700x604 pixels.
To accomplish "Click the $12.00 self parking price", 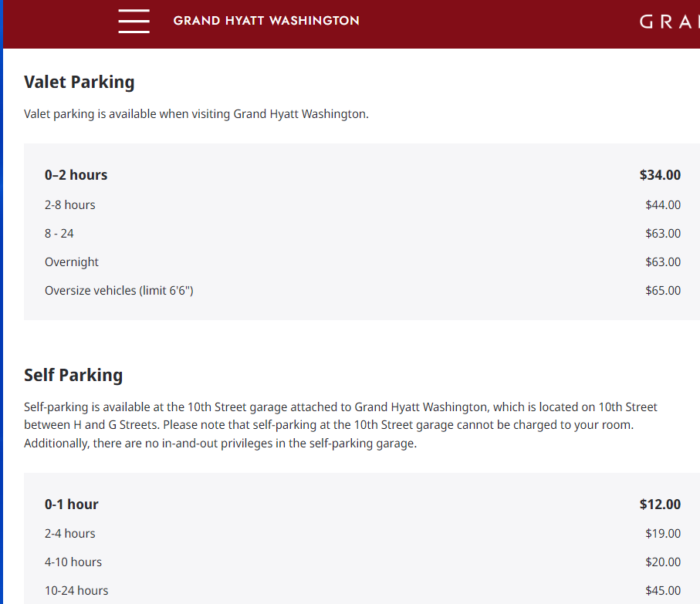I will [x=660, y=504].
